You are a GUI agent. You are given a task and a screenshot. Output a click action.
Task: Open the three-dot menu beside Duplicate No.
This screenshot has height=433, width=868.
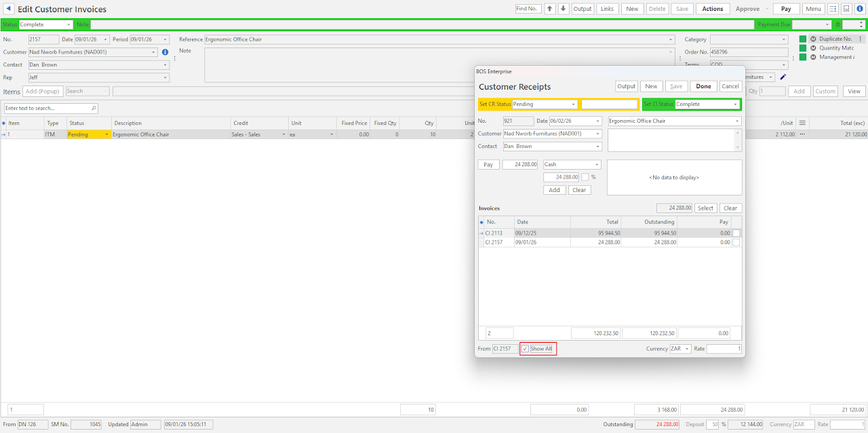[x=861, y=39]
